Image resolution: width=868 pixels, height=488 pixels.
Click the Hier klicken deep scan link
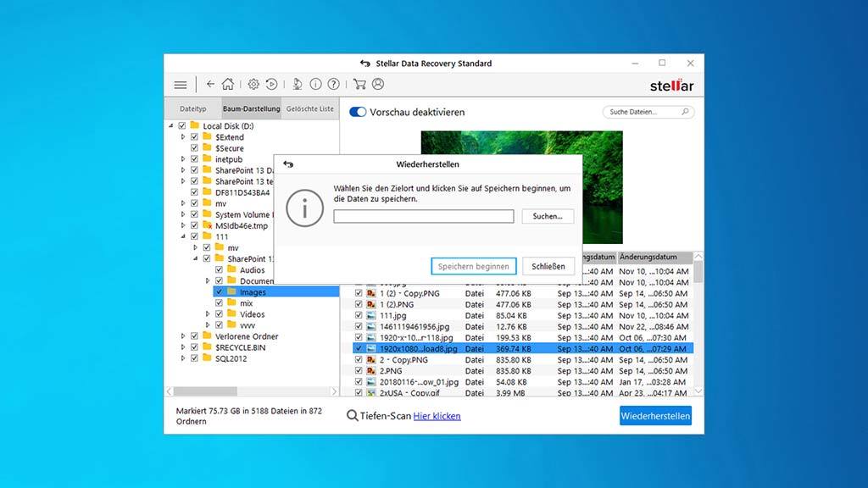click(x=437, y=416)
